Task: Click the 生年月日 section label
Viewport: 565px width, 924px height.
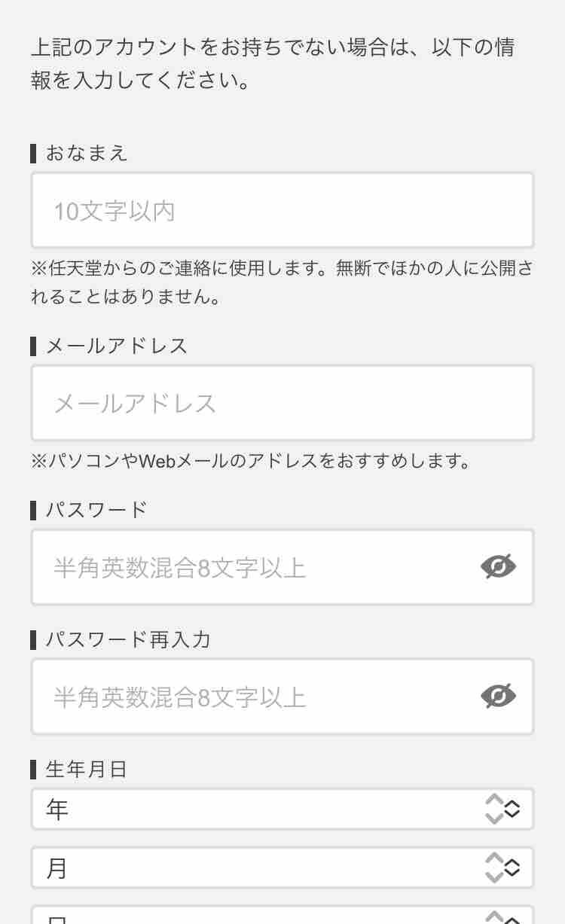Action: point(87,770)
